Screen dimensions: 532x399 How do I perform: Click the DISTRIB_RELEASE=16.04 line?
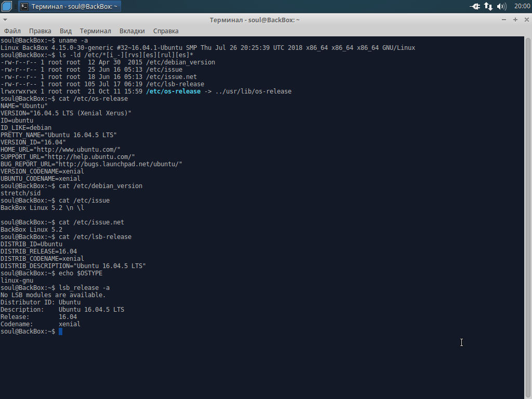(38, 251)
